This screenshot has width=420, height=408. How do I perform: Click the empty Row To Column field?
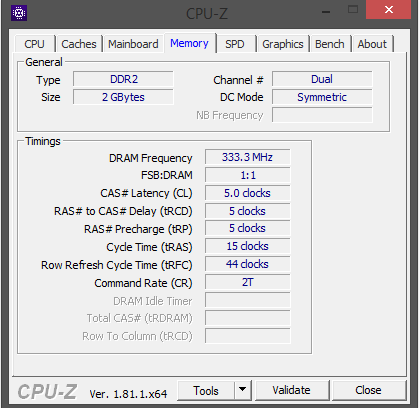(247, 336)
